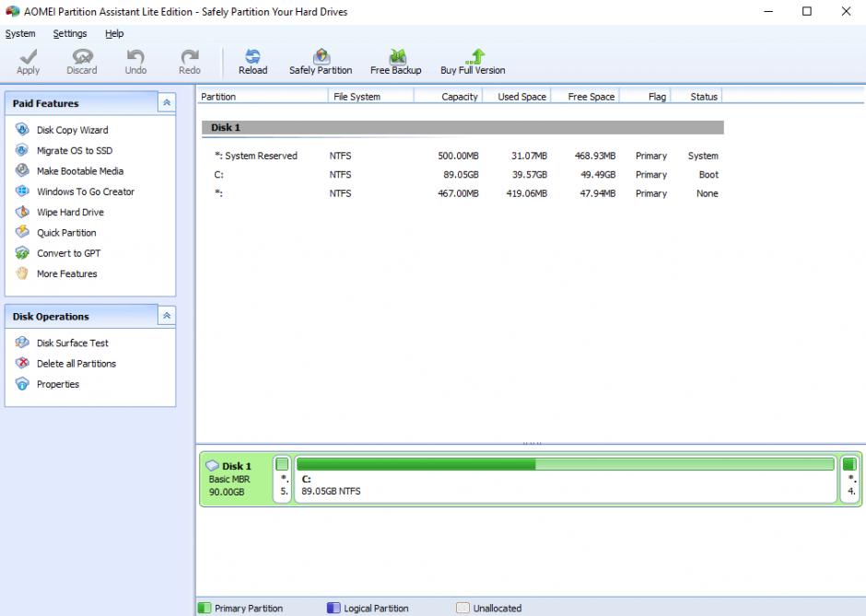Click the Primary Partition legend swatch
Viewport: 866px width, 616px height.
click(x=205, y=608)
